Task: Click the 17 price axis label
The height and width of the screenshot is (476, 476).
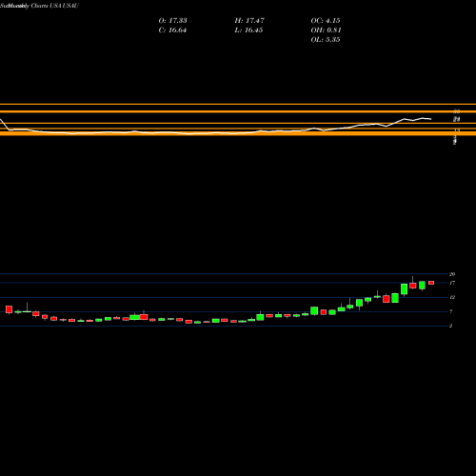Action: click(x=452, y=283)
